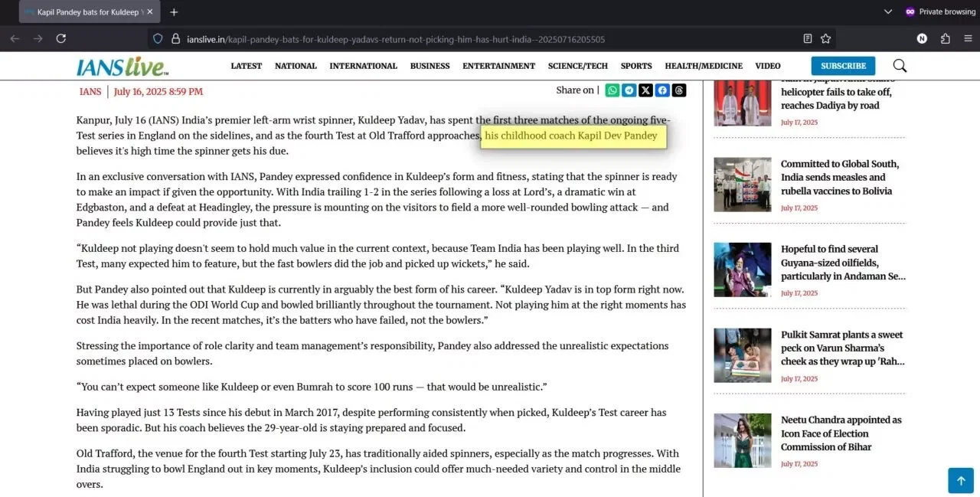980x497 pixels.
Task: Click the date under Pulkit Samrat headline
Action: (x=799, y=378)
